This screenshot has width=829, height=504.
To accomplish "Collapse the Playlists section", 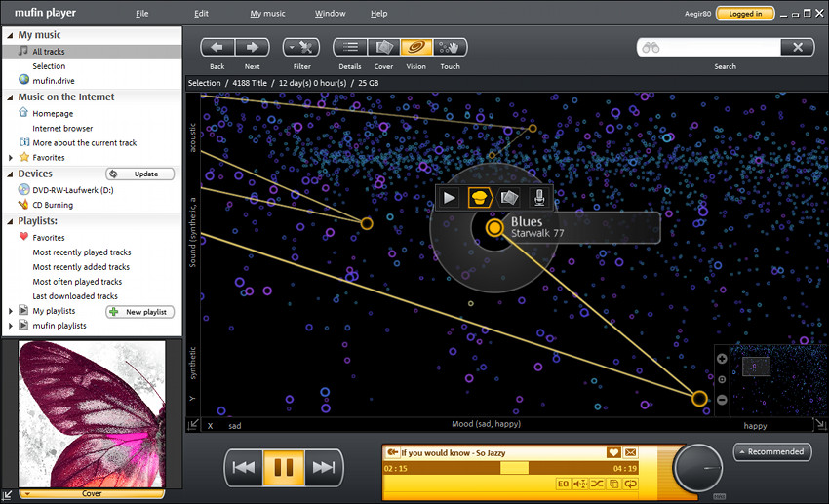I will (10, 221).
